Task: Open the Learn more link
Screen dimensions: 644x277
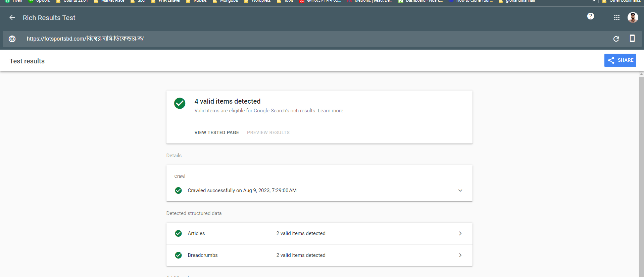Action: pos(330,111)
